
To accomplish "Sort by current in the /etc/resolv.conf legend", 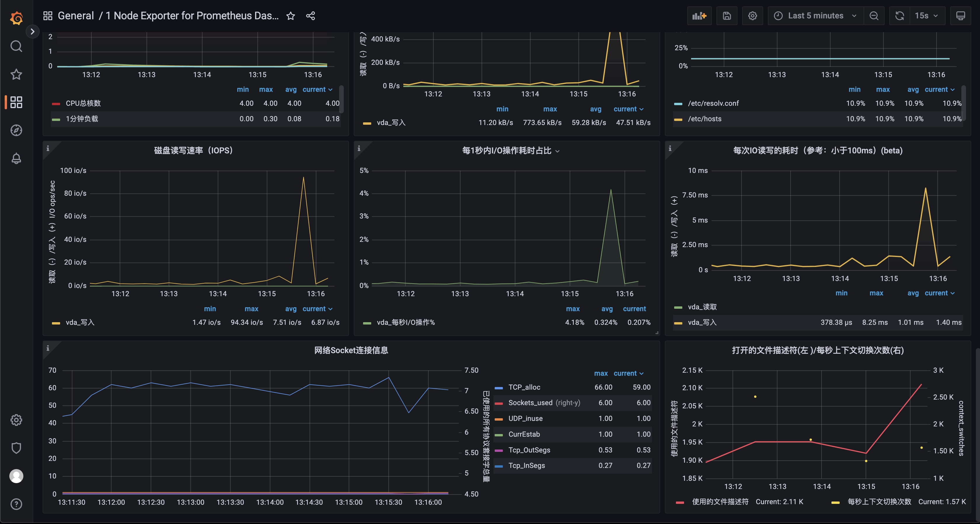I will [940, 89].
